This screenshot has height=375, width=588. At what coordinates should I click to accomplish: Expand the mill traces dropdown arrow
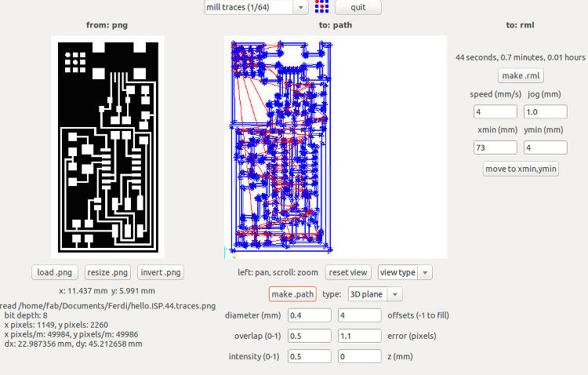coord(301,8)
